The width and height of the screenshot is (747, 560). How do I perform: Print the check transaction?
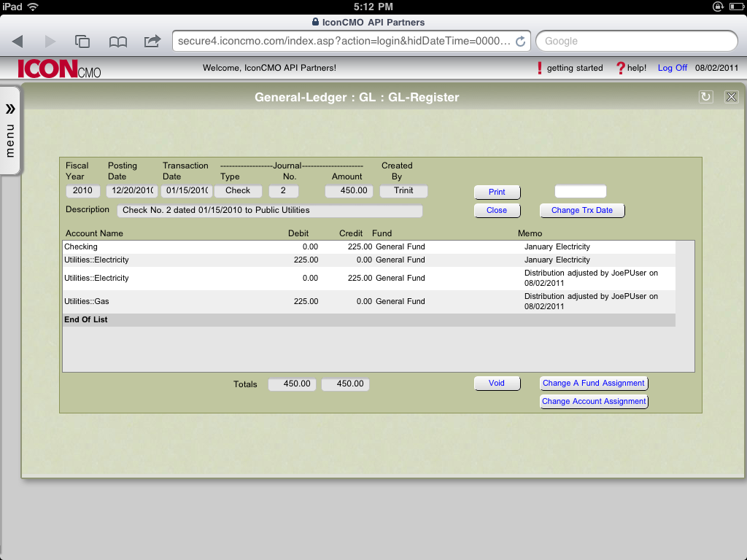click(x=497, y=192)
